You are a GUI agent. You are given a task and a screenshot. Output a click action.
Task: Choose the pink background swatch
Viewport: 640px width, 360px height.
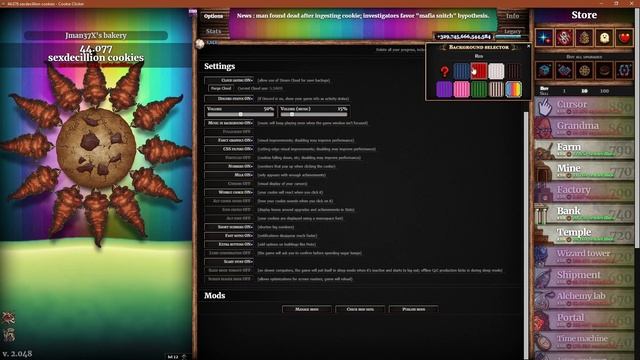pos(462,89)
